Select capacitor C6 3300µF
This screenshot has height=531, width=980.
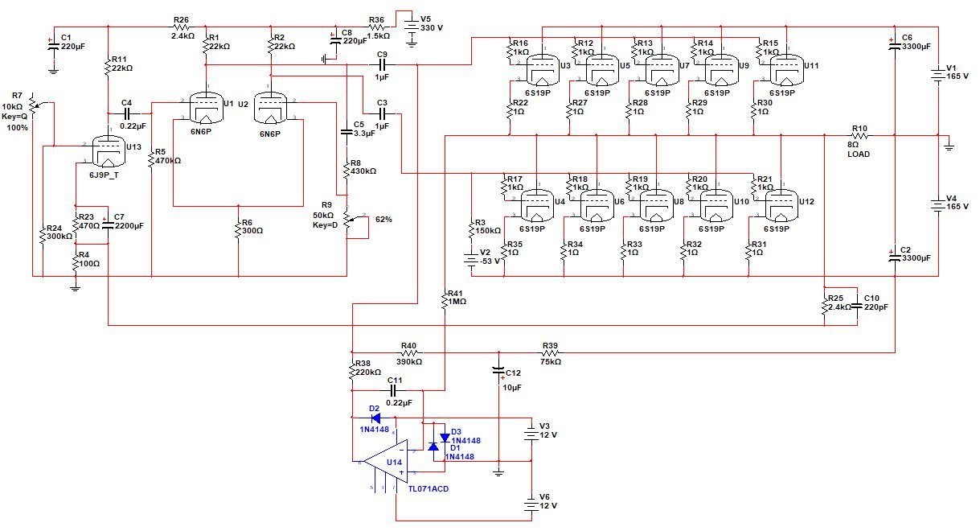[x=892, y=45]
